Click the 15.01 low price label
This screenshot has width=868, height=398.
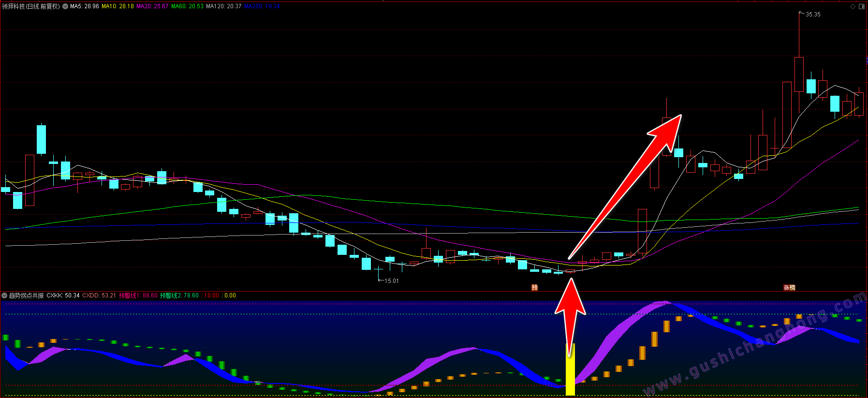391,281
